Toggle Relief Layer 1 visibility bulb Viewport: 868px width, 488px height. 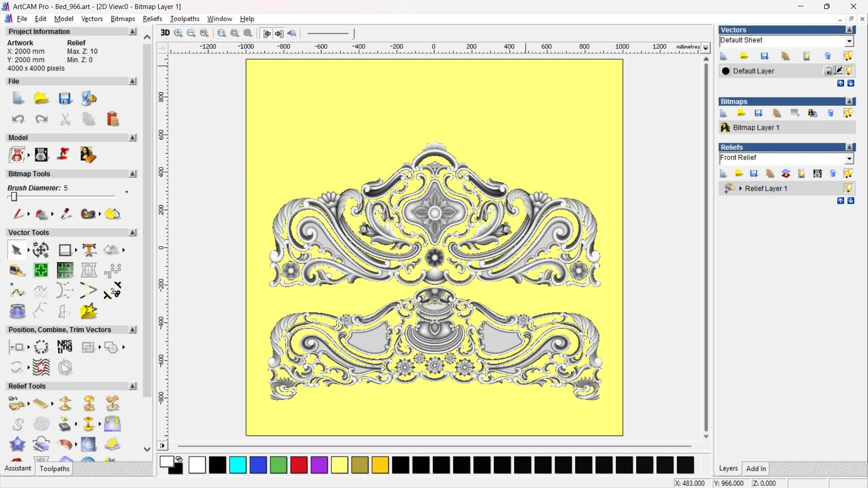click(x=848, y=188)
